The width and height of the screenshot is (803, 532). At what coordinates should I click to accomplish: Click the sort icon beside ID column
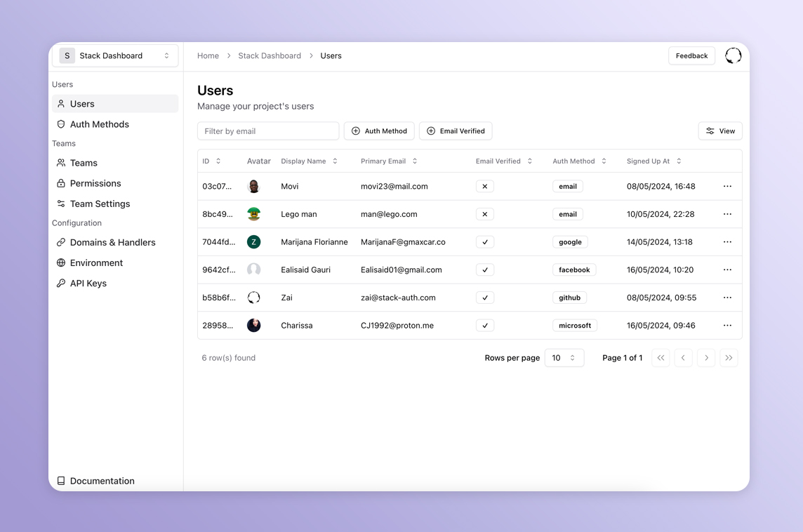(x=218, y=161)
